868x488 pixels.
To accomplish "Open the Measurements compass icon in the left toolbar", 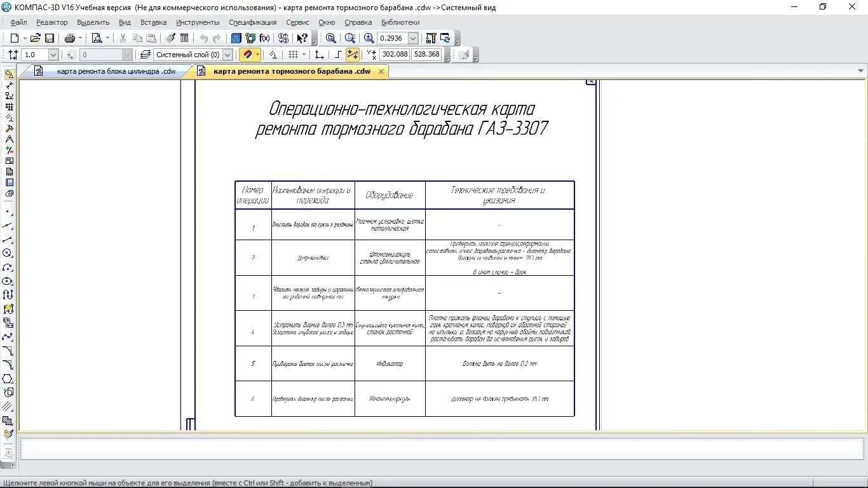I will coord(9,139).
